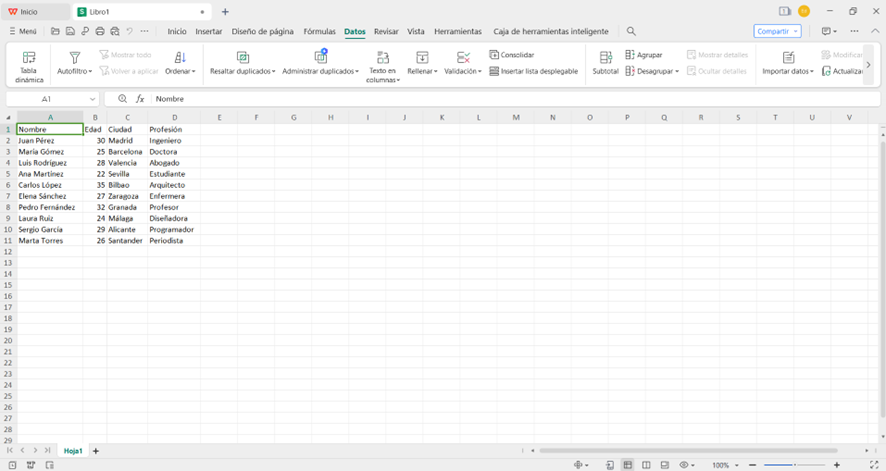The width and height of the screenshot is (886, 471).
Task: Insert a Tabla dinámica pivot table
Action: (29, 66)
